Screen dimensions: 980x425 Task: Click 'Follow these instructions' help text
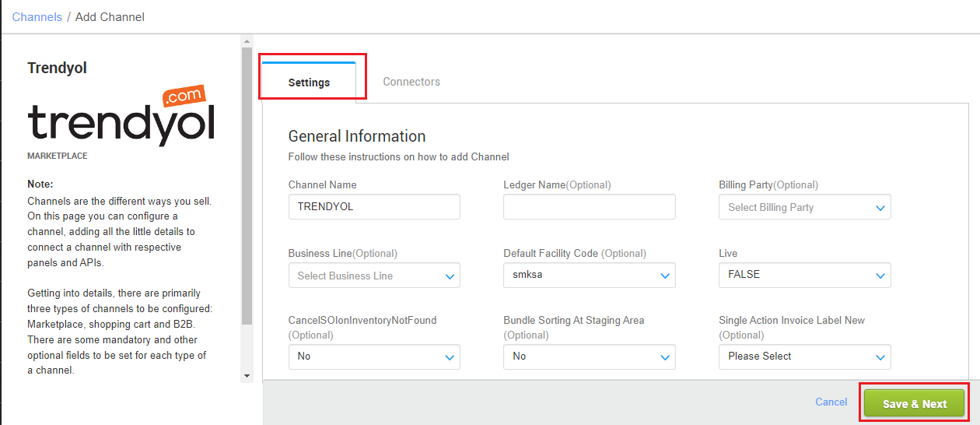pos(398,156)
